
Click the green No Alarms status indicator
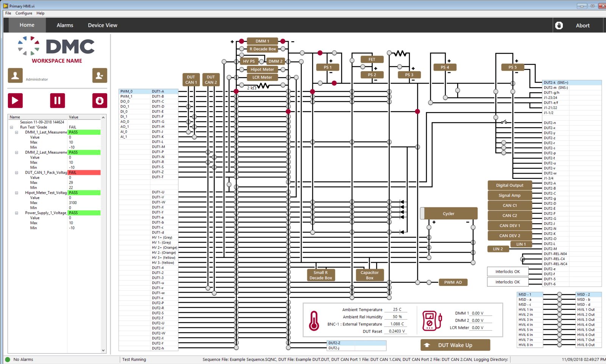pos(7,359)
